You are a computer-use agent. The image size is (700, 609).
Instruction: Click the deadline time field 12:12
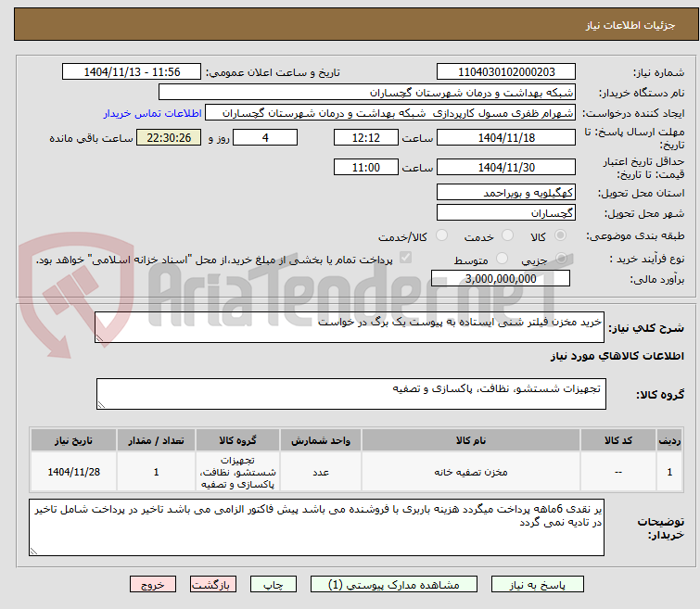(x=366, y=137)
